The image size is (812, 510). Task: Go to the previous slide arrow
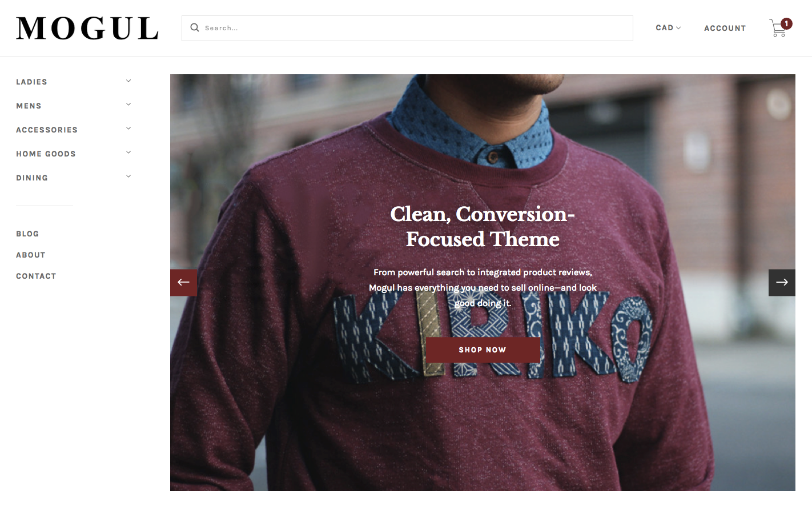183,282
